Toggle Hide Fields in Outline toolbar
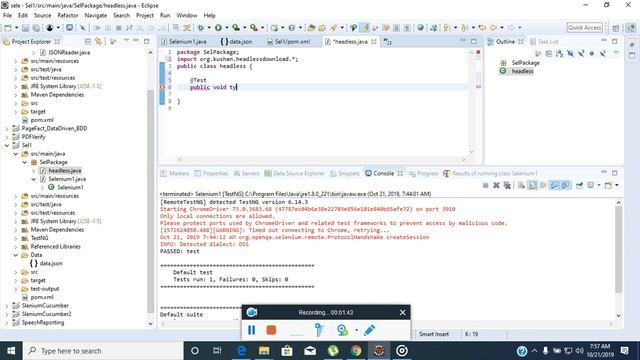This screenshot has height=360, width=640. pos(570,53)
